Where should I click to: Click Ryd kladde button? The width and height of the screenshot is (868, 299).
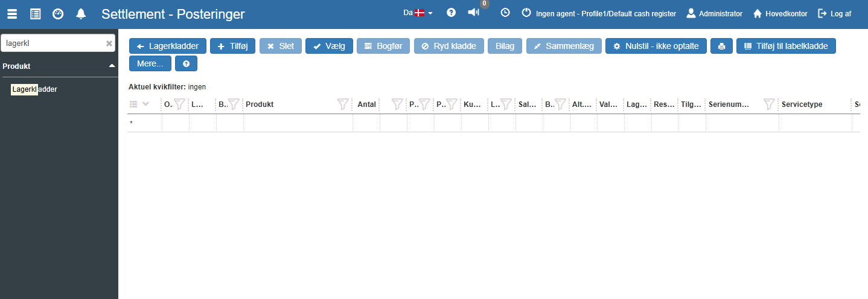449,46
